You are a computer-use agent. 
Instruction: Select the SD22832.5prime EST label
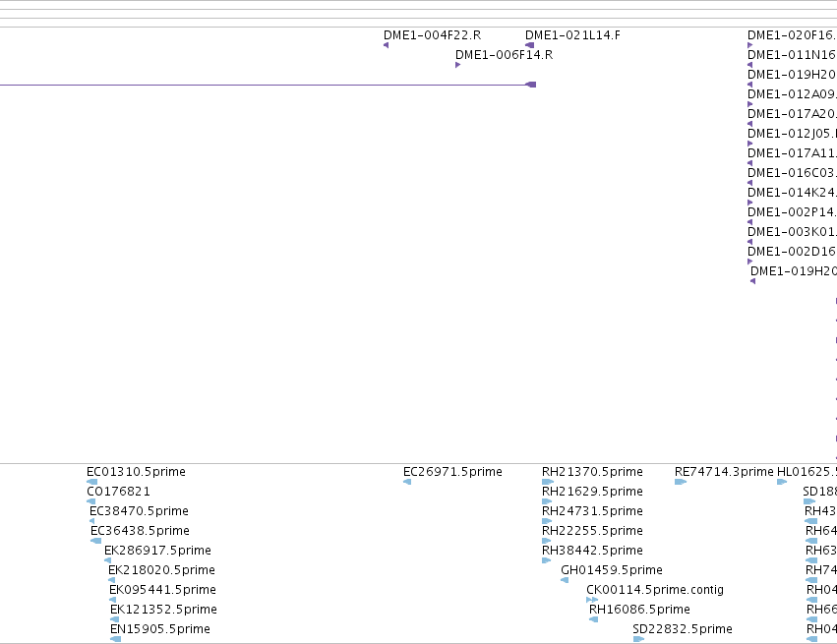683,629
